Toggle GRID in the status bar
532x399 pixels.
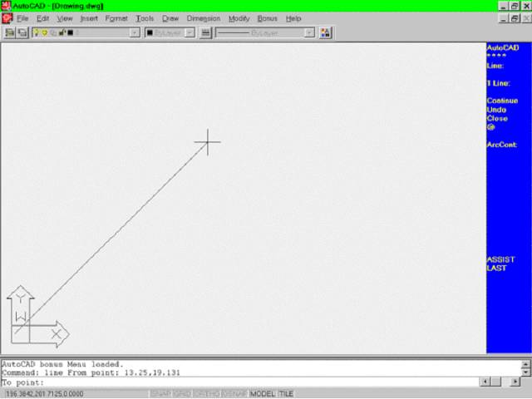tap(182, 394)
